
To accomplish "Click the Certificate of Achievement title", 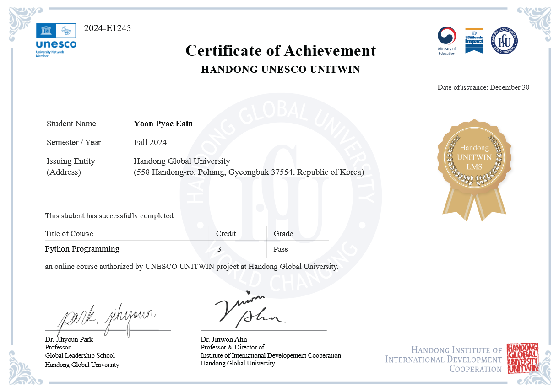I will pyautogui.click(x=280, y=51).
